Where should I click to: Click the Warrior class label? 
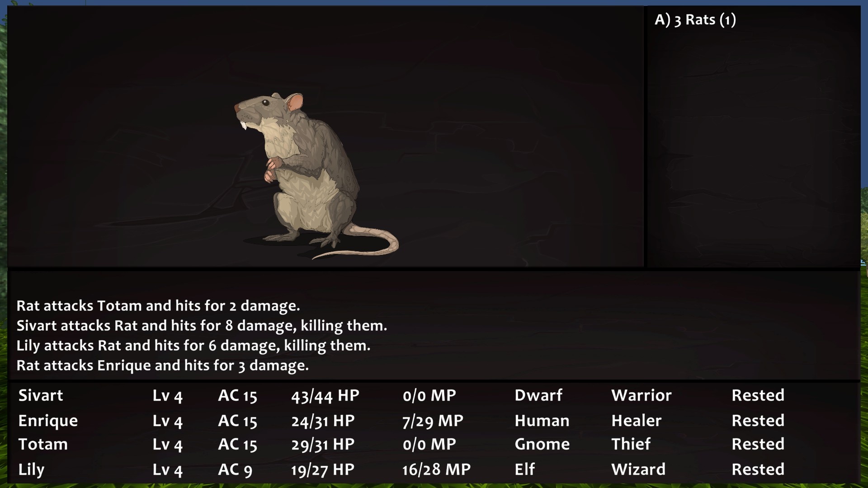(x=642, y=395)
